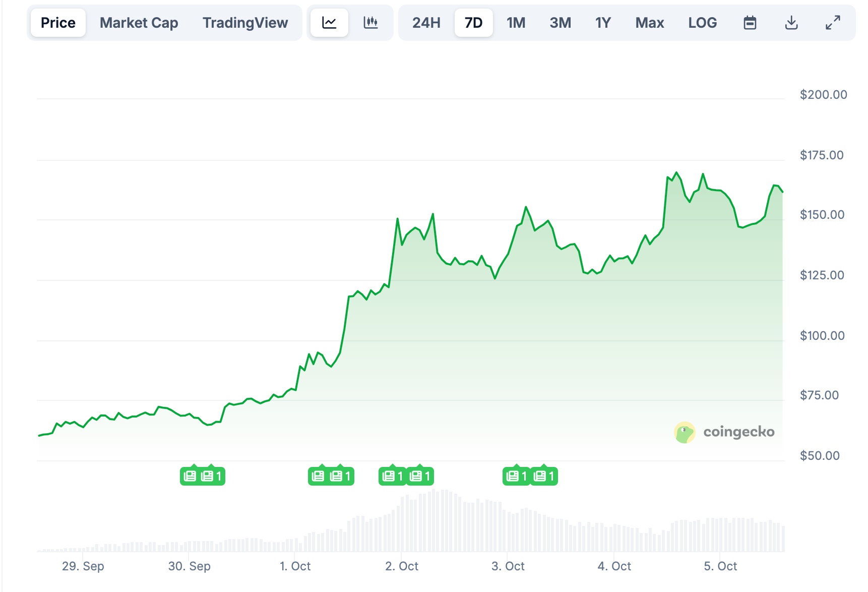Set time range to 24H
This screenshot has width=868, height=592.
pyautogui.click(x=426, y=23)
